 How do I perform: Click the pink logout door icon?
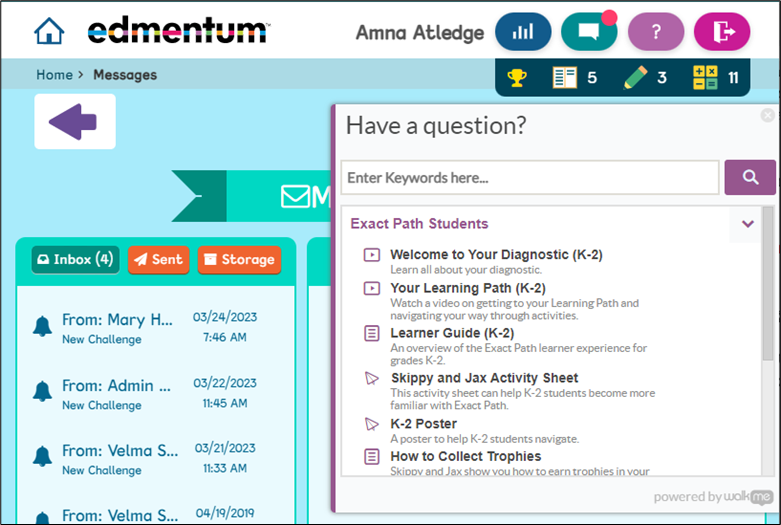coord(721,32)
